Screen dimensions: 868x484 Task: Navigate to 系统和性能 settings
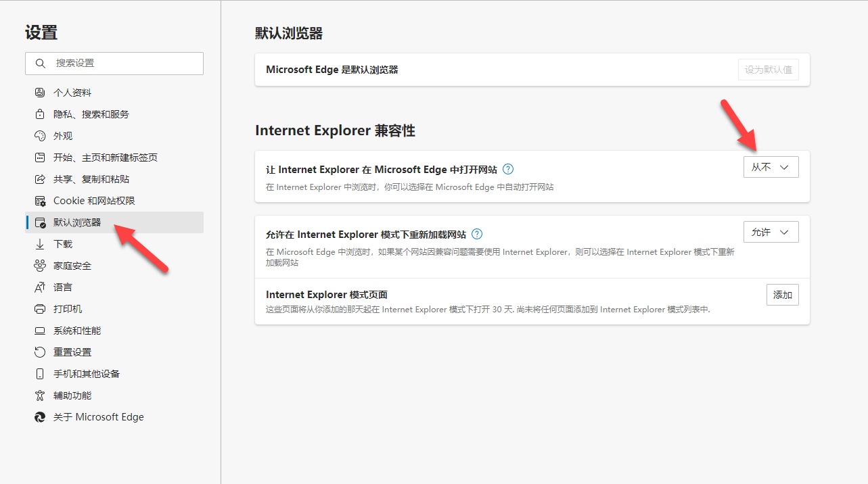77,331
